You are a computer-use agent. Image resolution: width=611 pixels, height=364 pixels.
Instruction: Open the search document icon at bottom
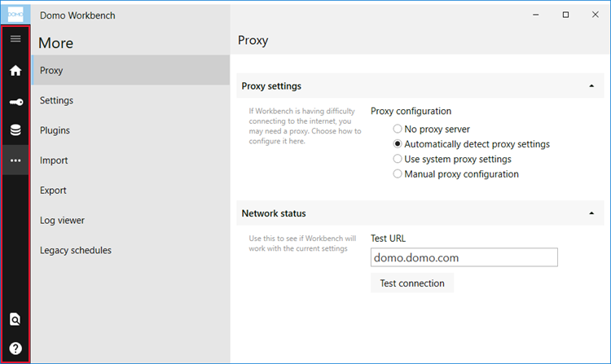point(15,319)
